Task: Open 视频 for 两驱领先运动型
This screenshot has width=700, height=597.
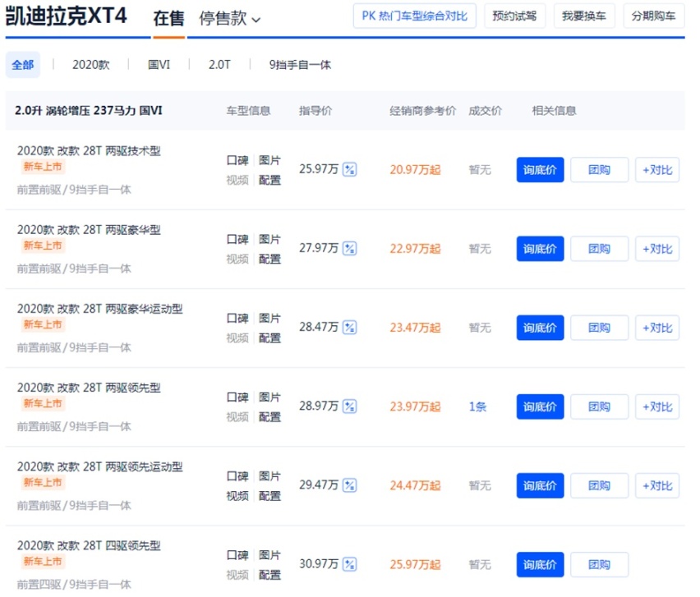Action: click(237, 496)
